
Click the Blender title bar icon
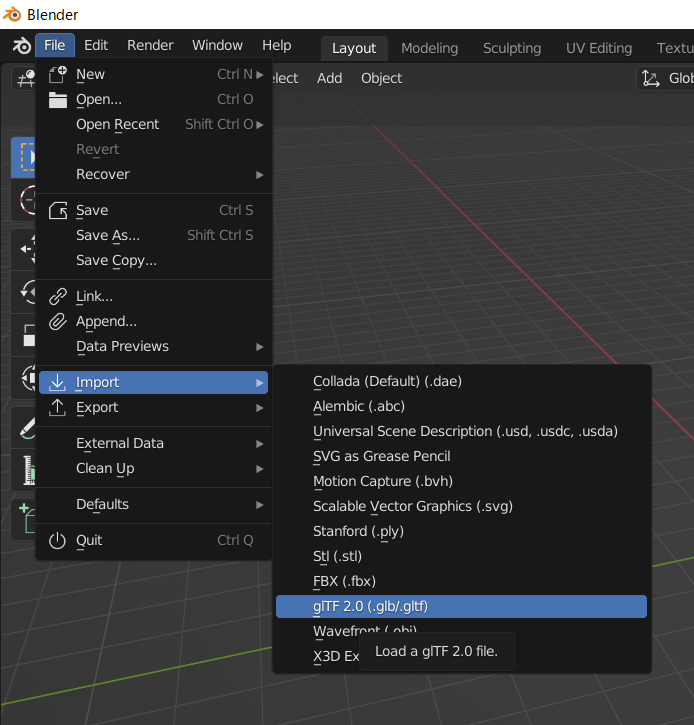[x=12, y=14]
